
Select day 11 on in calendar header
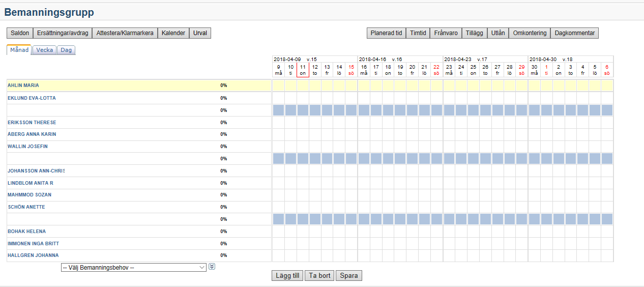click(303, 70)
